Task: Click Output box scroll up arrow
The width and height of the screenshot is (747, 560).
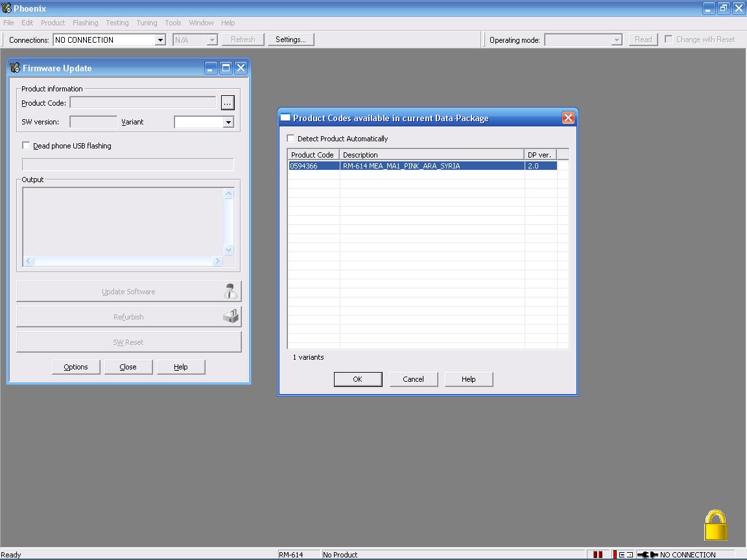Action: (229, 193)
